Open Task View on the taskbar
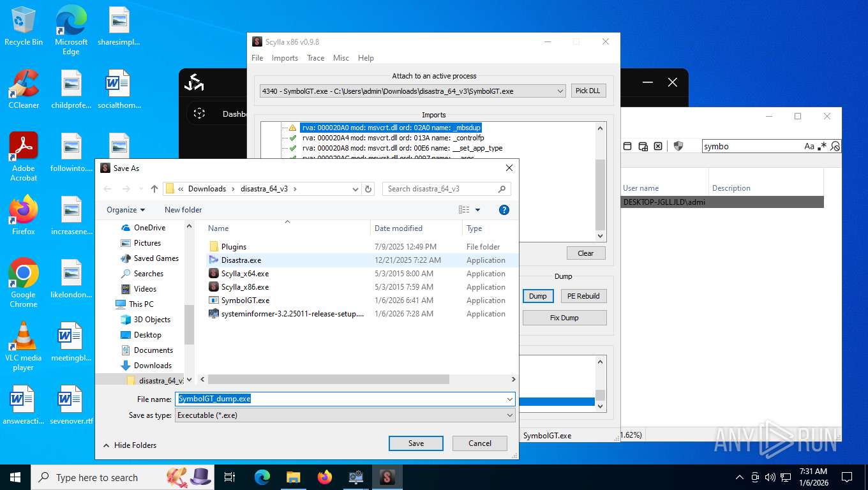 point(230,477)
